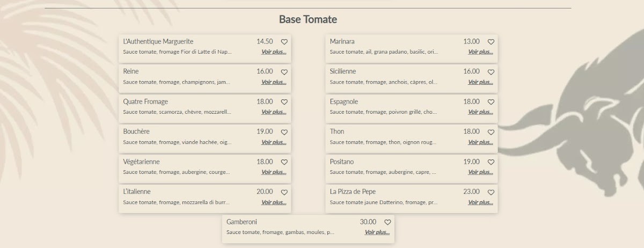Favorite the Marinara pizza
This screenshot has width=644, height=248.
491,42
